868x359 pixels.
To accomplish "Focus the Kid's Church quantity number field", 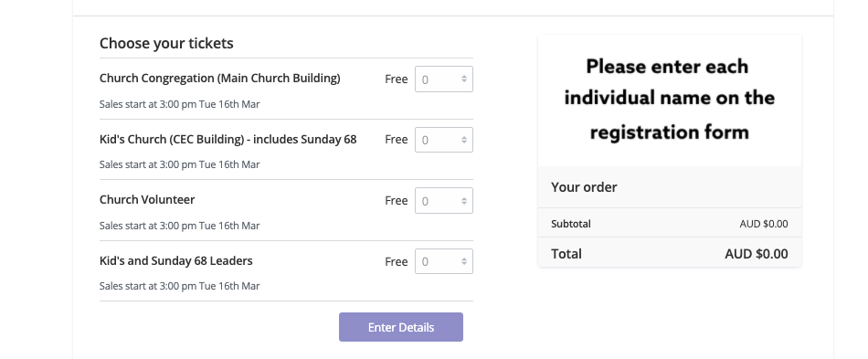I will coord(444,140).
